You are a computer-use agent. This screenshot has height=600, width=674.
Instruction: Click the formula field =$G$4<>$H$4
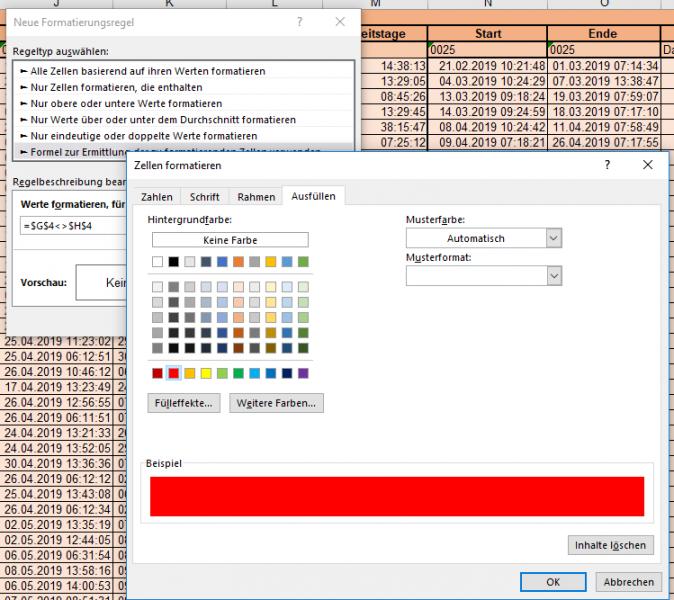[74, 226]
